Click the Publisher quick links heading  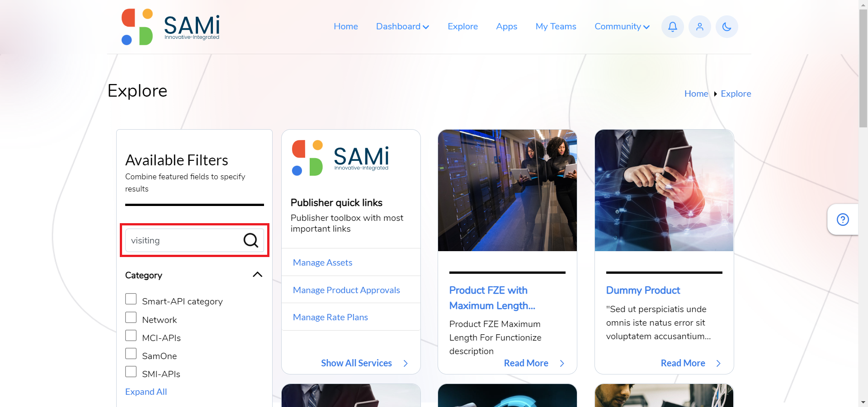336,203
